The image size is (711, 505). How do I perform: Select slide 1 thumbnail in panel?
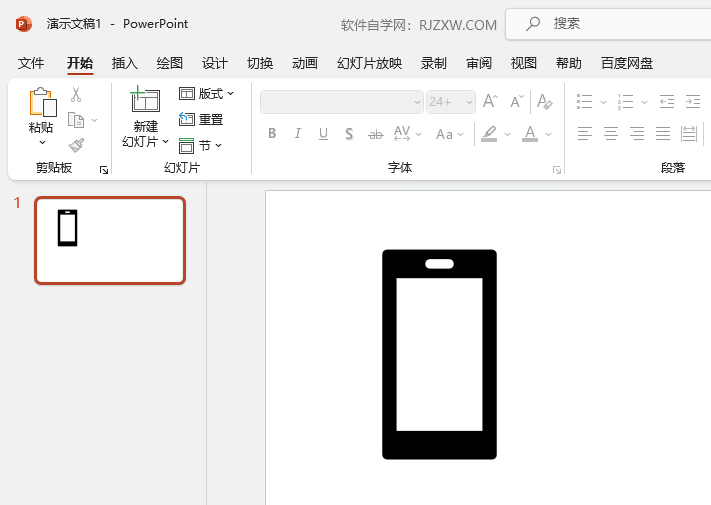(x=110, y=240)
